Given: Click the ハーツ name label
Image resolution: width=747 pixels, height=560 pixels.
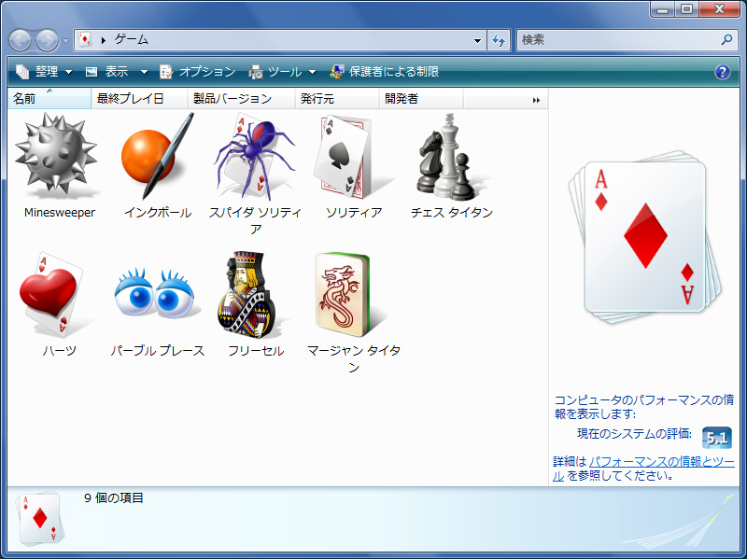Looking at the screenshot, I should tap(60, 351).
